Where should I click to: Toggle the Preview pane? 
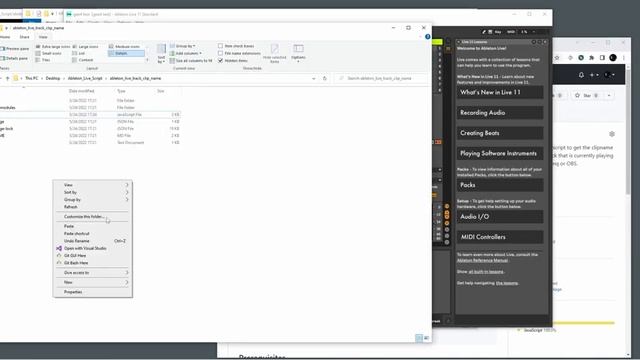click(x=15, y=49)
